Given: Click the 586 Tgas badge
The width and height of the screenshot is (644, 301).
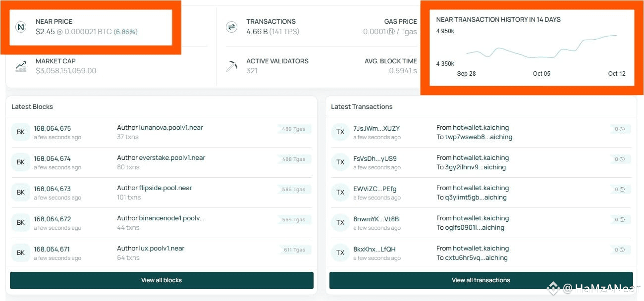Looking at the screenshot, I should (x=294, y=190).
